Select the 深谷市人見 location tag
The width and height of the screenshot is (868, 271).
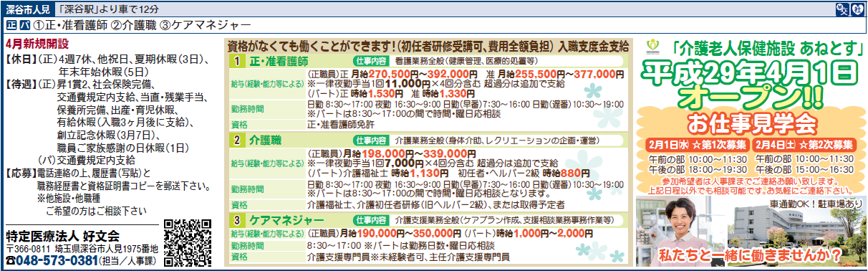coord(27,8)
